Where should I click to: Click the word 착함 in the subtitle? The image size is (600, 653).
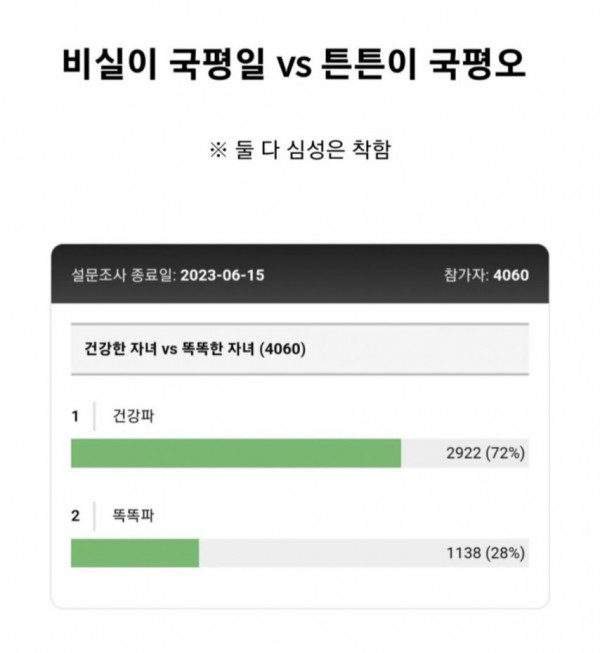pyautogui.click(x=372, y=151)
